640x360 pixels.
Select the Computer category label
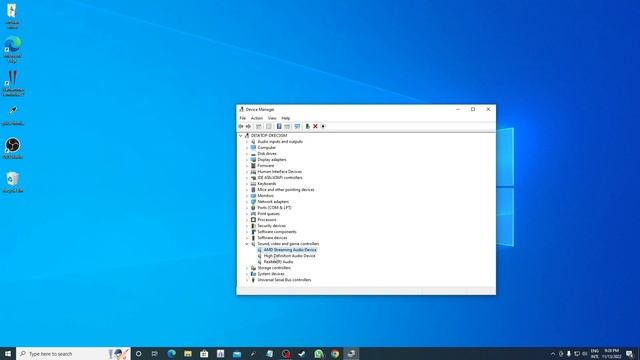tap(267, 148)
